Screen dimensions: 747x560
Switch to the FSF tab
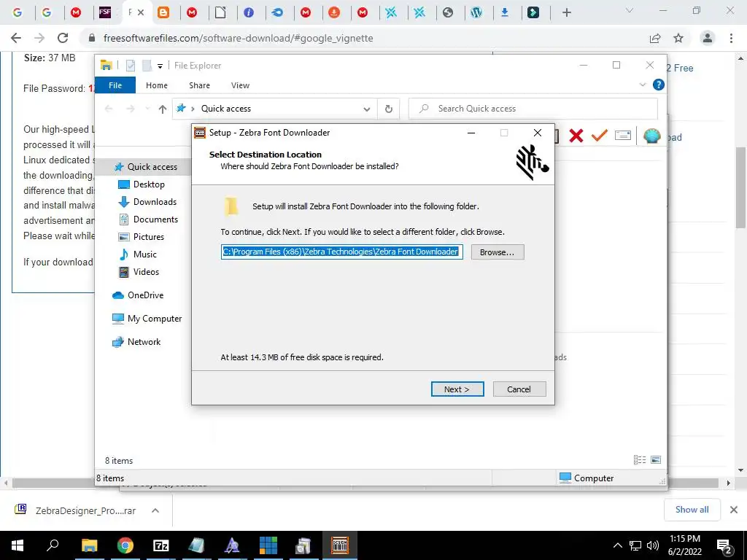click(105, 12)
